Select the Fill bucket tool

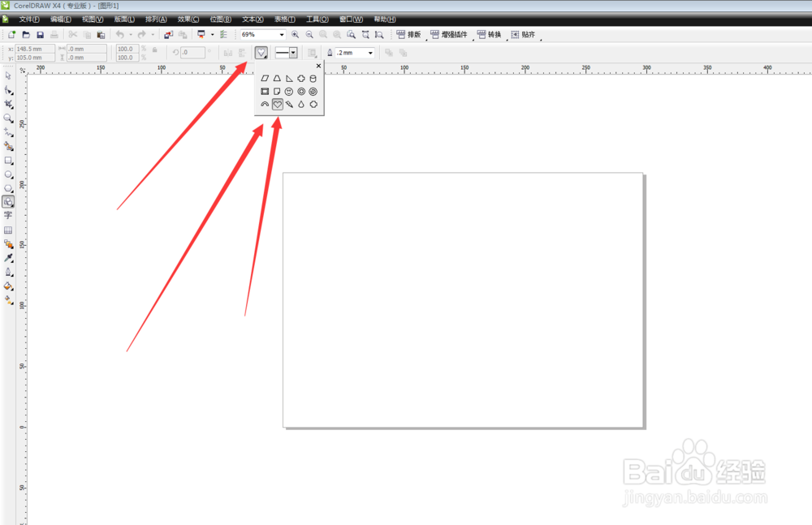[8, 286]
